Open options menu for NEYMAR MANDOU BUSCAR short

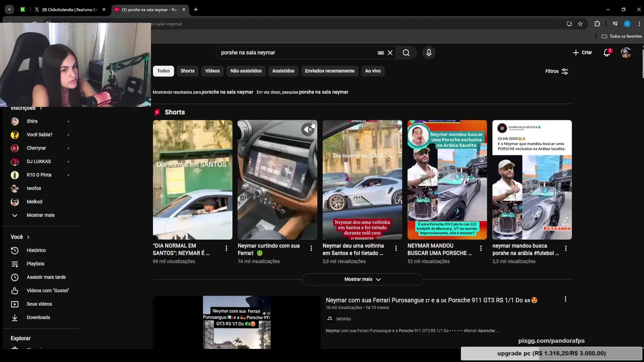click(481, 248)
